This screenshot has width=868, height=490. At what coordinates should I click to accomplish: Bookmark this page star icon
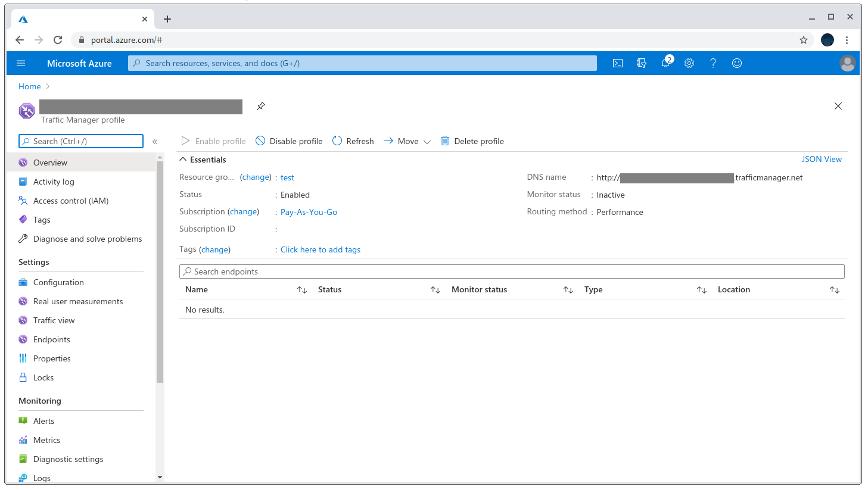804,40
